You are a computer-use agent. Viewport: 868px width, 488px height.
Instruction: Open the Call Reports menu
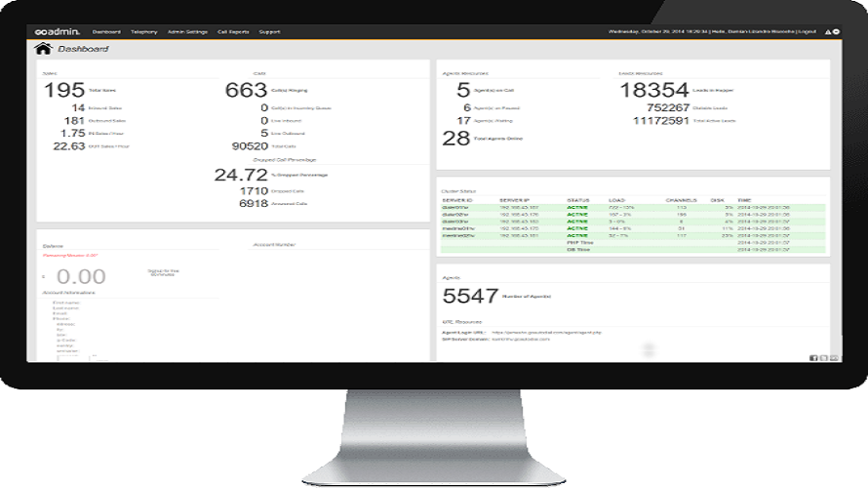pos(233,32)
